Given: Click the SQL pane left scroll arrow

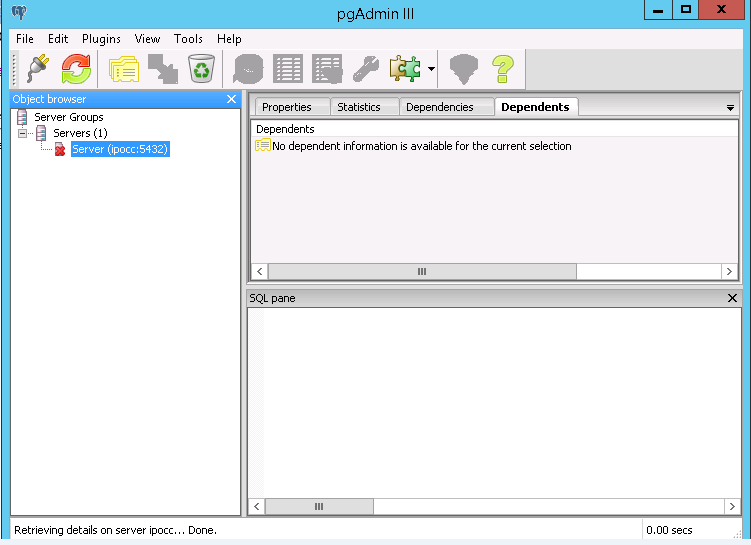Looking at the screenshot, I should coord(257,506).
